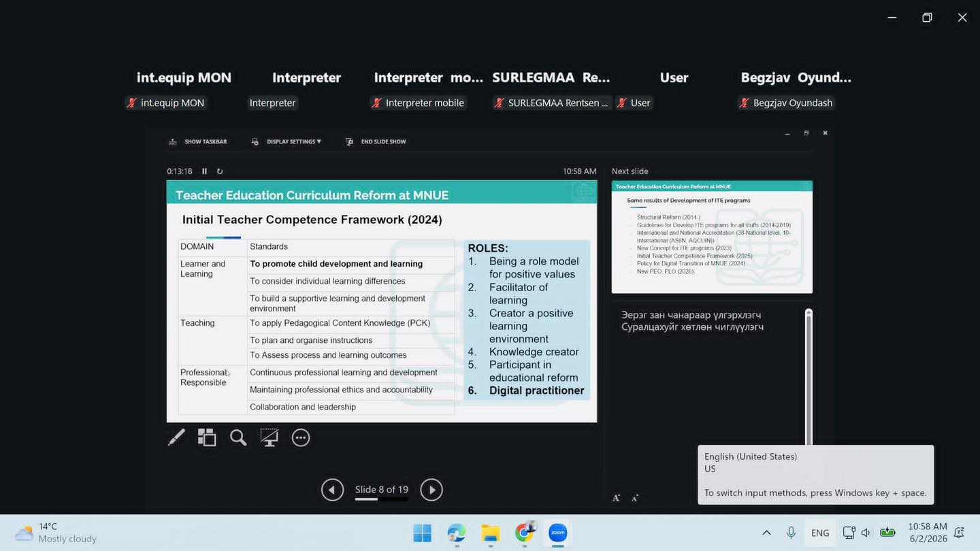Select the pen and laser pointer tools icon

coord(176,437)
